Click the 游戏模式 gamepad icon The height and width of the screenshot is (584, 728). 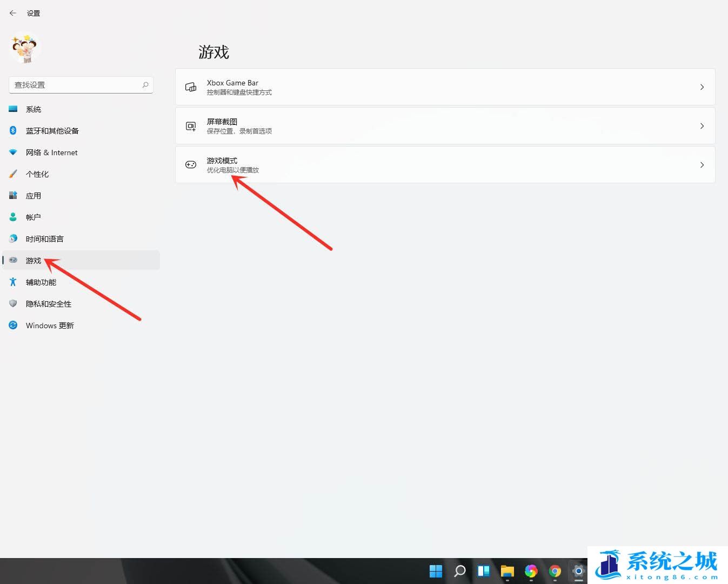click(x=190, y=164)
